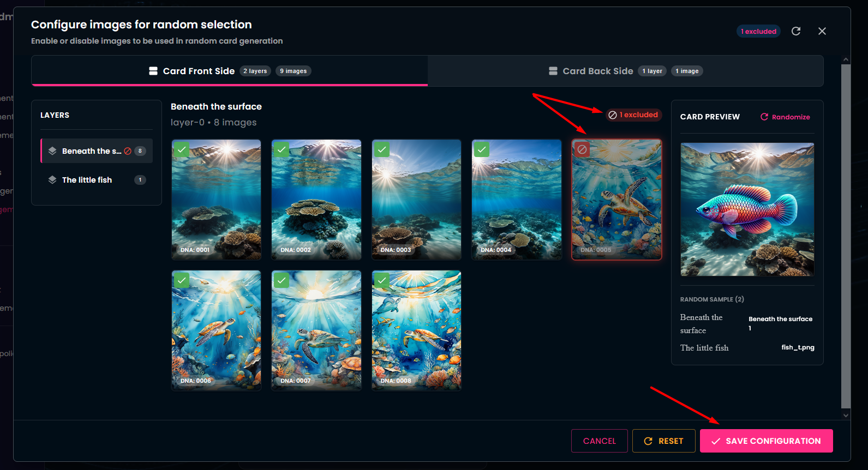Click the Randomize icon in Card Preview
Screen dimensions: 868x470
point(764,117)
